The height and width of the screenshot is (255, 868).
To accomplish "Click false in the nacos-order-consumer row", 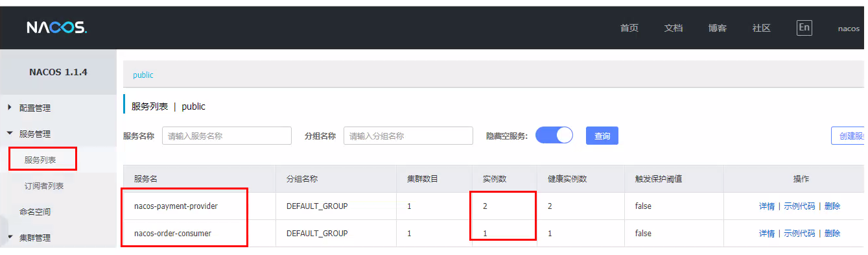I will point(643,233).
